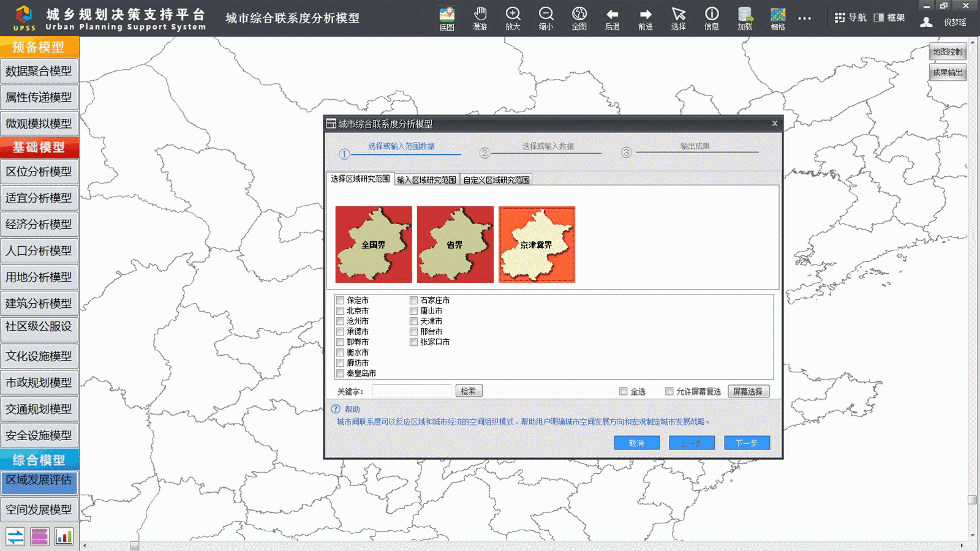Viewport: 980px width, 551px height.
Task: Click the 取消 cancel button
Action: coord(636,443)
